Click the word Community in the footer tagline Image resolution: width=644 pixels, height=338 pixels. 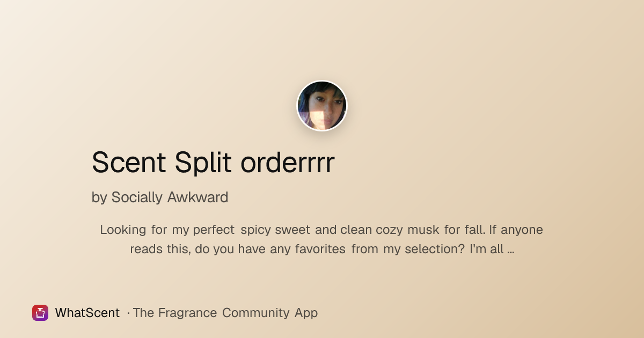click(x=256, y=313)
